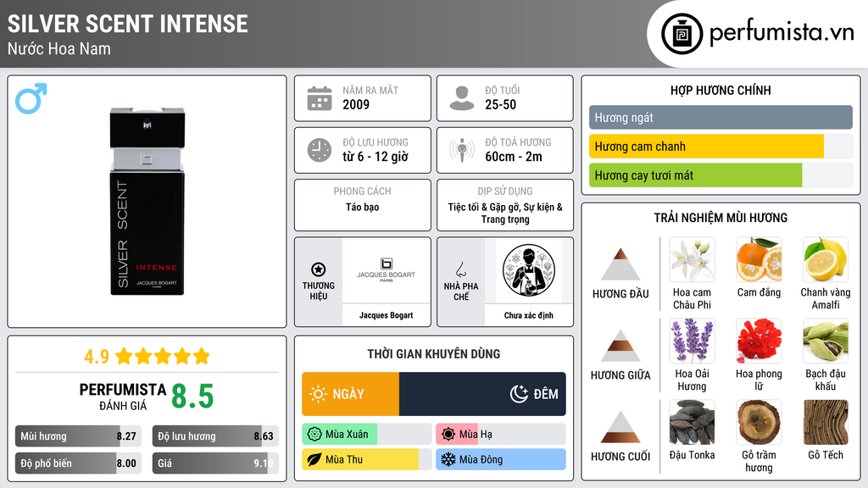Click the star badge Thương hiệu icon
This screenshot has height=488, width=868.
click(x=319, y=269)
